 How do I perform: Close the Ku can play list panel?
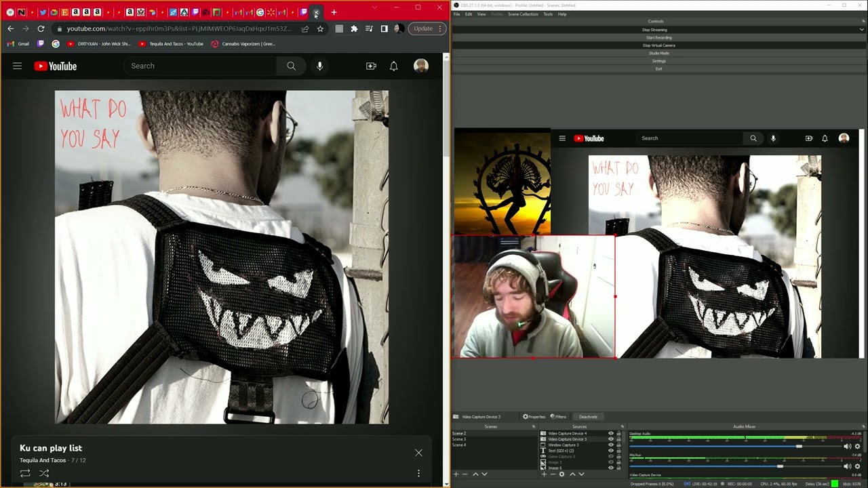[418, 453]
